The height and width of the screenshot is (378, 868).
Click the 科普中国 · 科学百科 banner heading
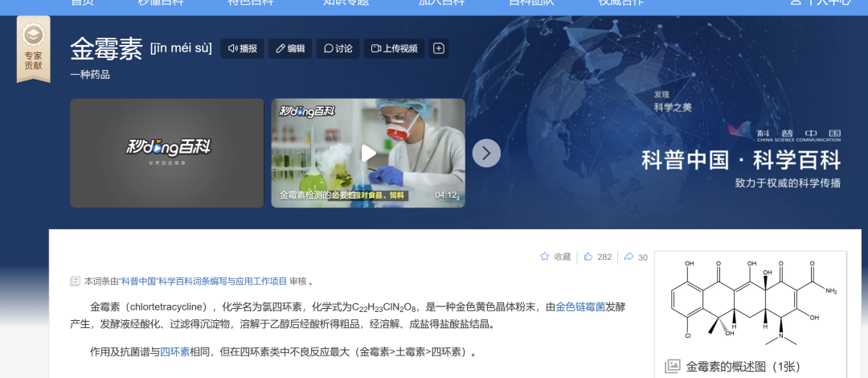pyautogui.click(x=741, y=161)
